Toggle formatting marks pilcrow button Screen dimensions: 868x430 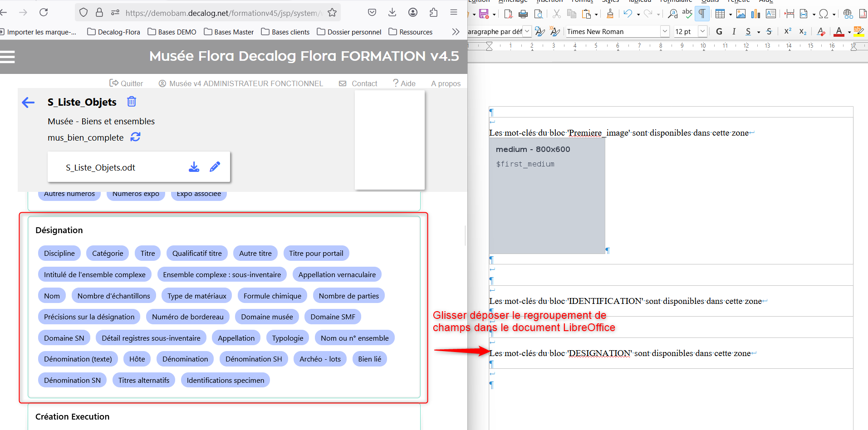[701, 14]
